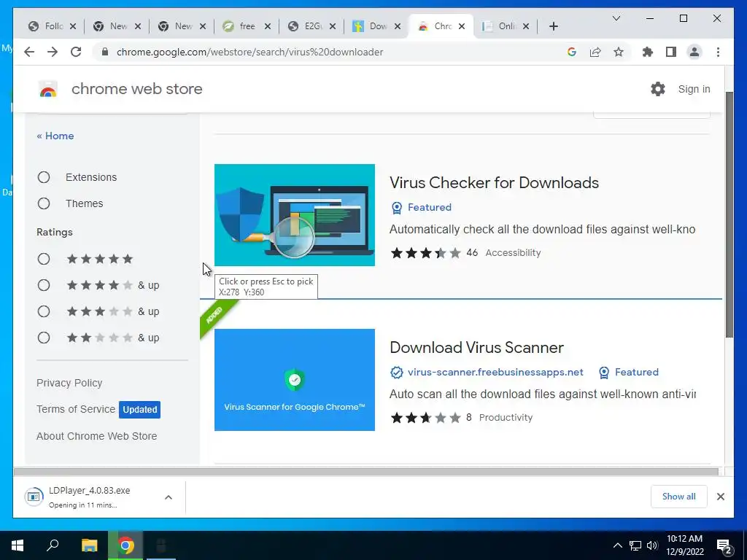Filter by five-star rating
The height and width of the screenshot is (560, 747).
point(44,259)
